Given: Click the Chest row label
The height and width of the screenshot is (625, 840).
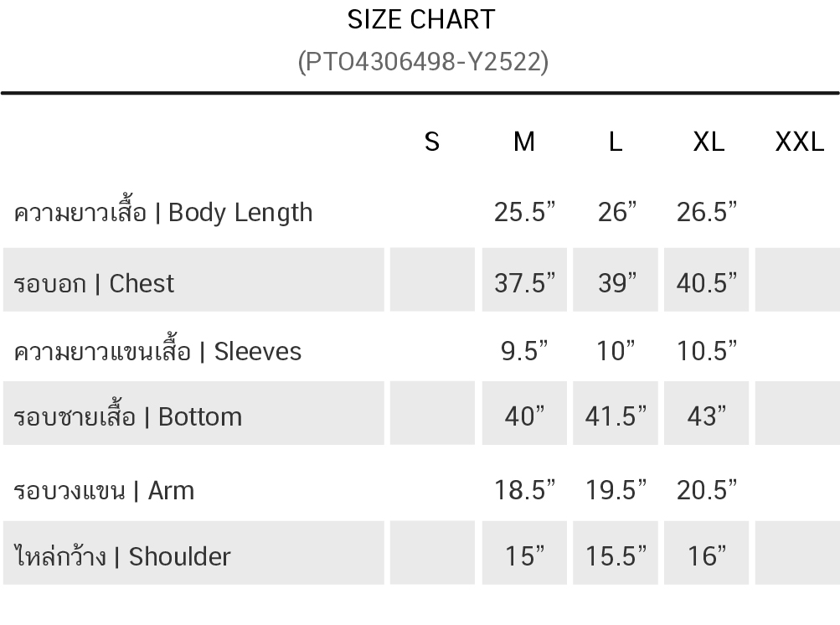Looking at the screenshot, I should click(95, 283).
